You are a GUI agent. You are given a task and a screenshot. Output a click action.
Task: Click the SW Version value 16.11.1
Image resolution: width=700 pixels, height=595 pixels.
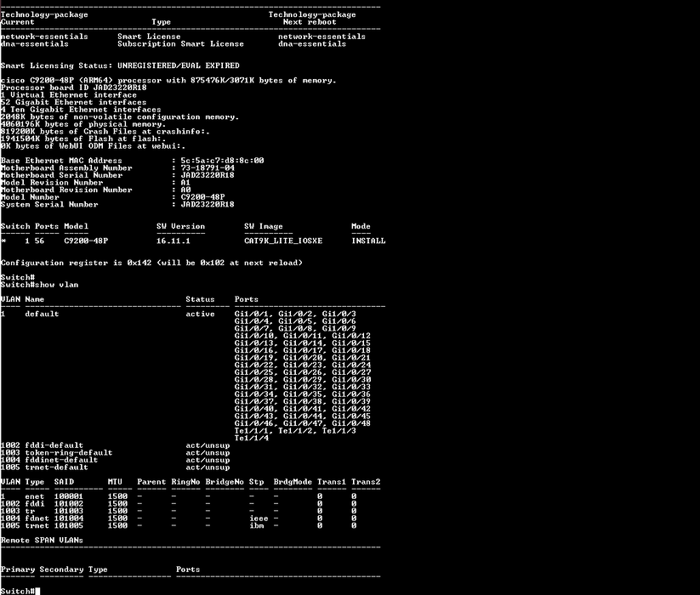click(174, 241)
